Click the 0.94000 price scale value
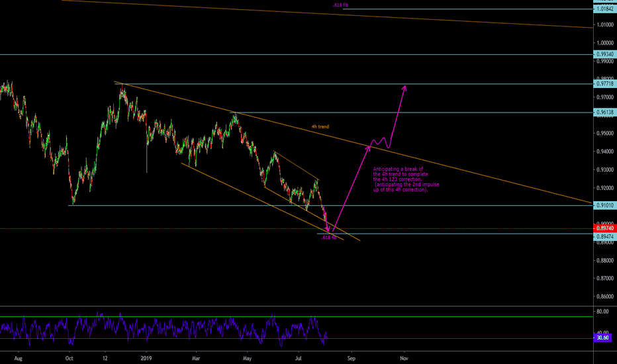This screenshot has width=617, height=364. [605, 152]
